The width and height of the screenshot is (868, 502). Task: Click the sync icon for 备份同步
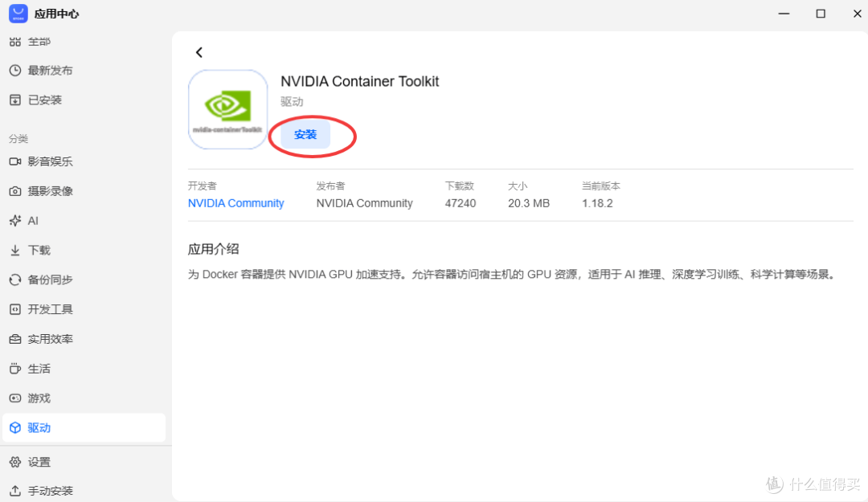pos(15,280)
